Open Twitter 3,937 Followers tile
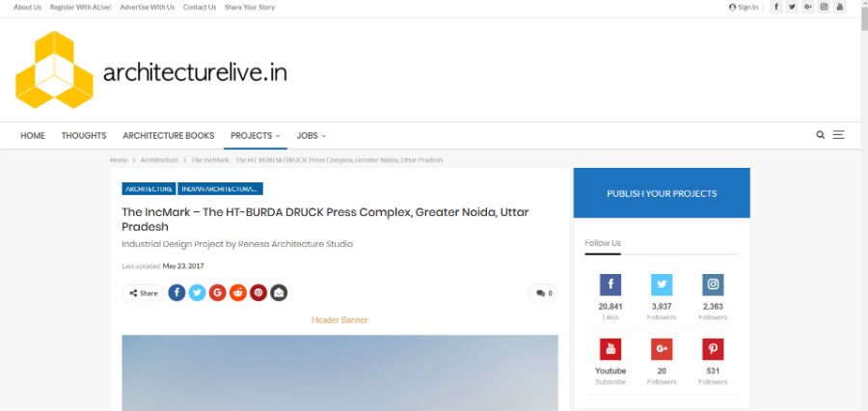The width and height of the screenshot is (868, 411). [x=662, y=297]
